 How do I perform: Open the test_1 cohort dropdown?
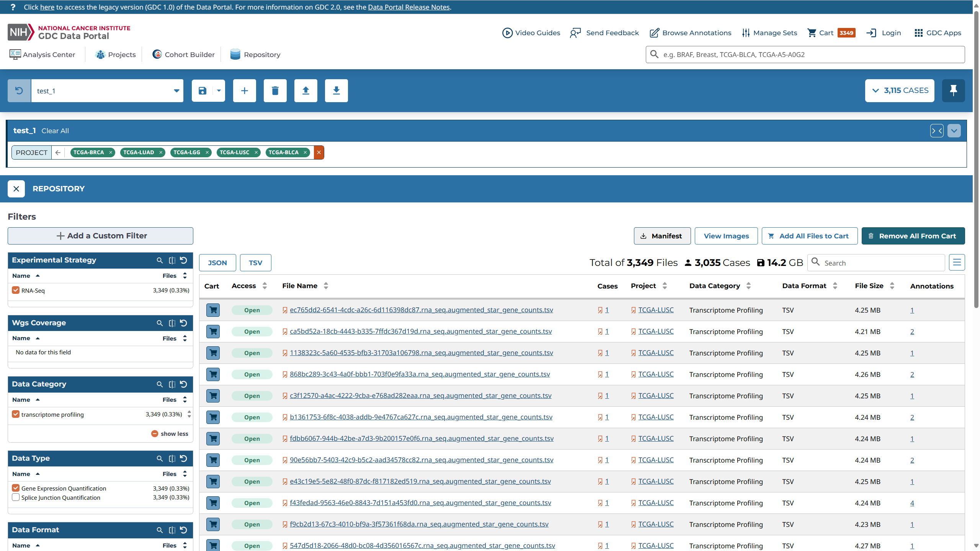(176, 91)
